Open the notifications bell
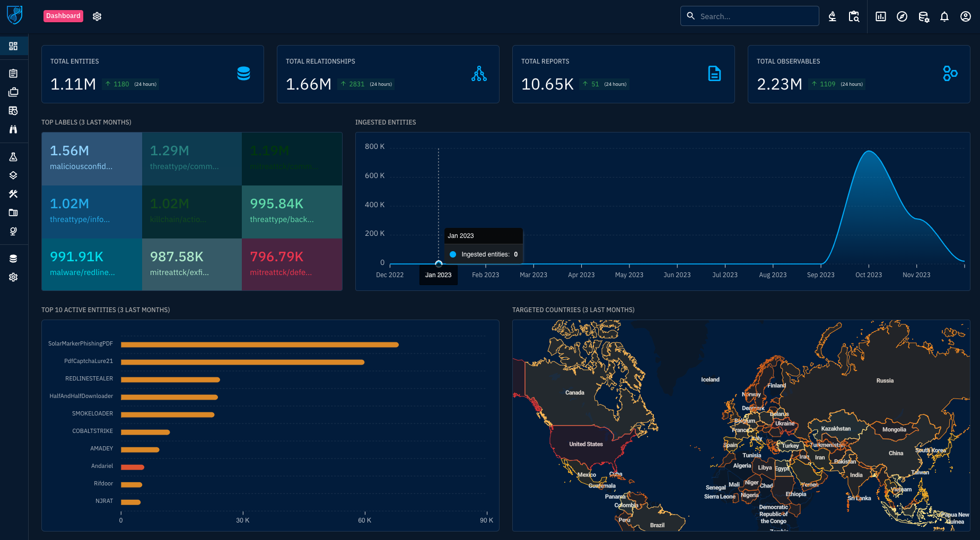Screen dimensions: 980x540 pos(944,16)
